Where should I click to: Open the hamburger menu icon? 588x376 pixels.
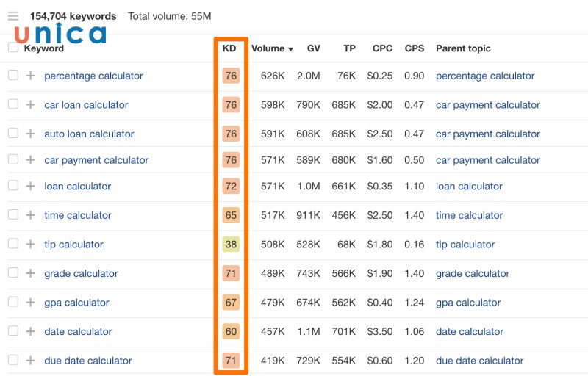point(13,16)
